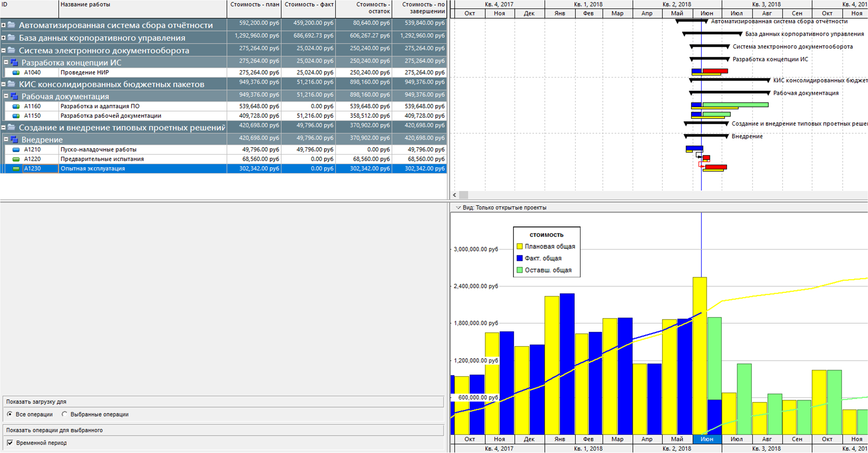Collapse the Внедрение WBS group
The width and height of the screenshot is (868, 453).
click(6, 139)
